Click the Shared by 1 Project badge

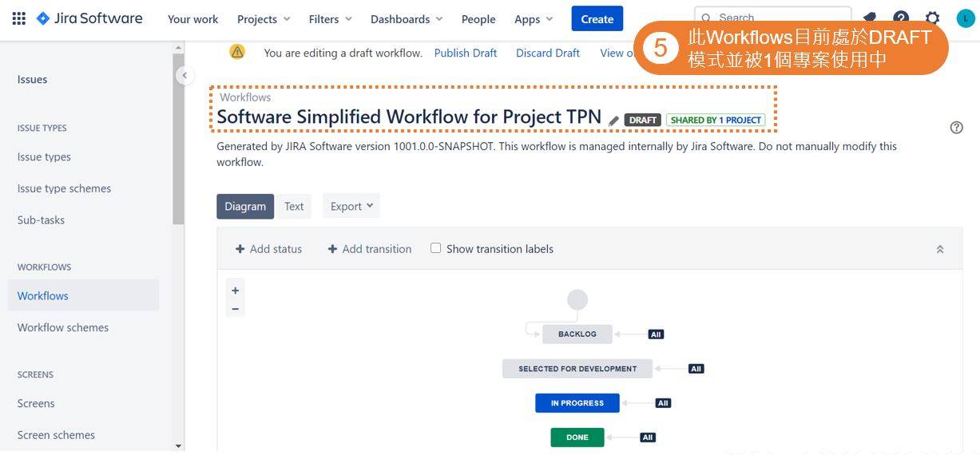pos(716,121)
